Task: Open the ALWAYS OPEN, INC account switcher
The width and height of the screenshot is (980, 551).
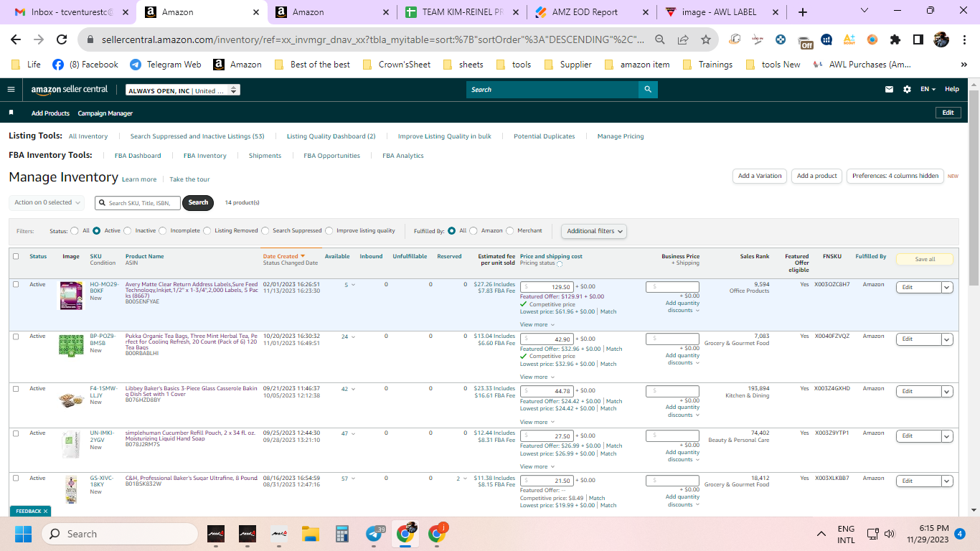Action: point(183,90)
